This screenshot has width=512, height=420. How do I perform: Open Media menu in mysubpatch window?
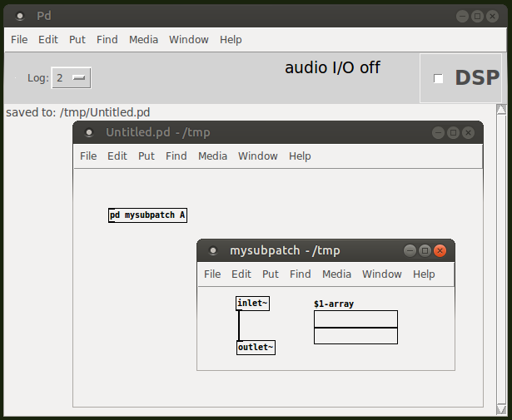pyautogui.click(x=336, y=274)
